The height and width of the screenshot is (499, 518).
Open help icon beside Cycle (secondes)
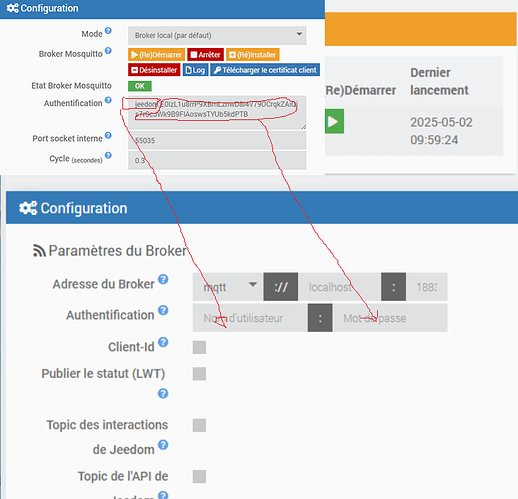pos(108,155)
